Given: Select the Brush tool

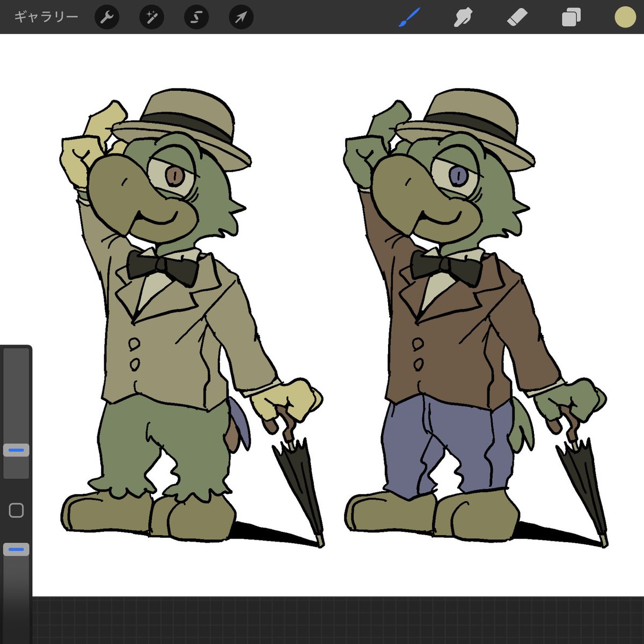Looking at the screenshot, I should [410, 18].
